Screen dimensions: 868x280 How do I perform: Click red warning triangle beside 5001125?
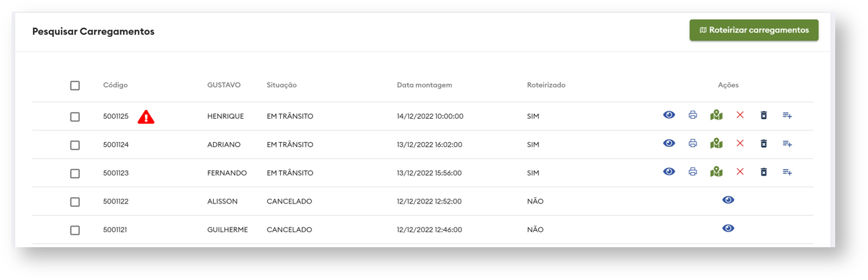click(146, 117)
